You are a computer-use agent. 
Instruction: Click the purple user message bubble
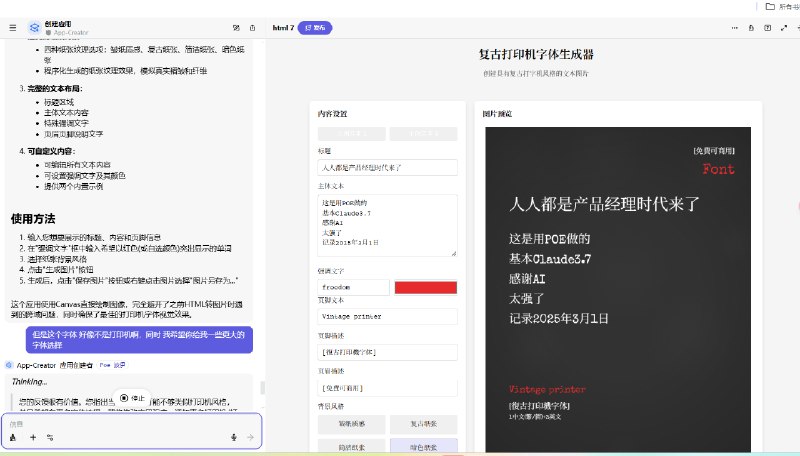pos(139,340)
